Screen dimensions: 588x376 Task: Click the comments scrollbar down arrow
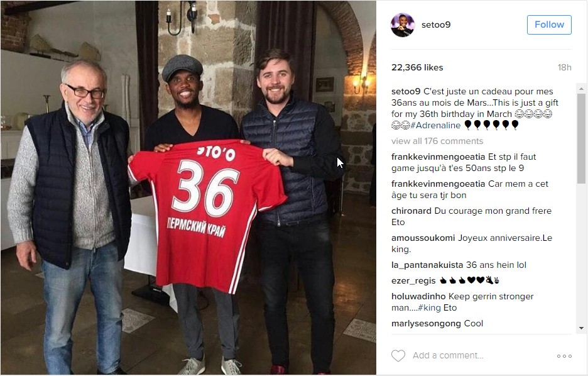click(x=581, y=328)
